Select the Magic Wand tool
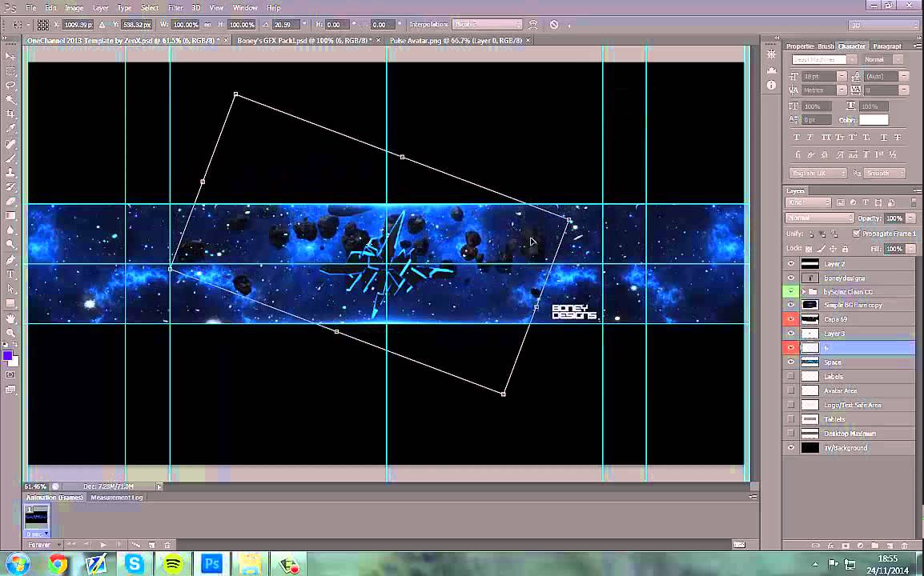Viewport: 924px width, 576px height. coord(10,99)
